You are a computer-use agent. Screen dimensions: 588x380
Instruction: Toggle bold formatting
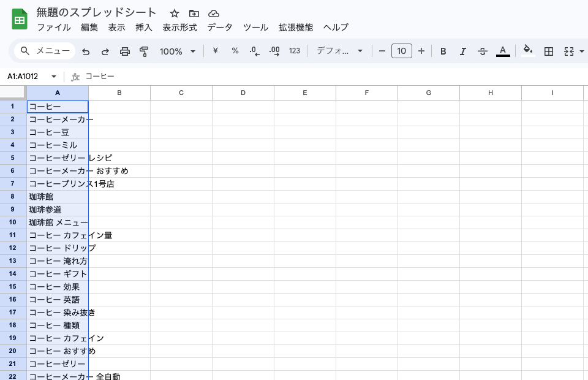pos(443,51)
